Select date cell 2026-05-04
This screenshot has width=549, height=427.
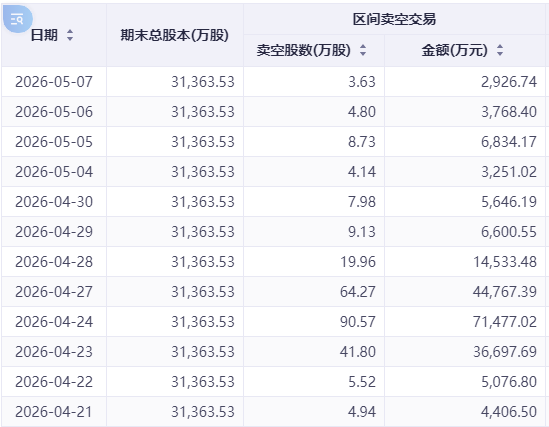tap(54, 172)
